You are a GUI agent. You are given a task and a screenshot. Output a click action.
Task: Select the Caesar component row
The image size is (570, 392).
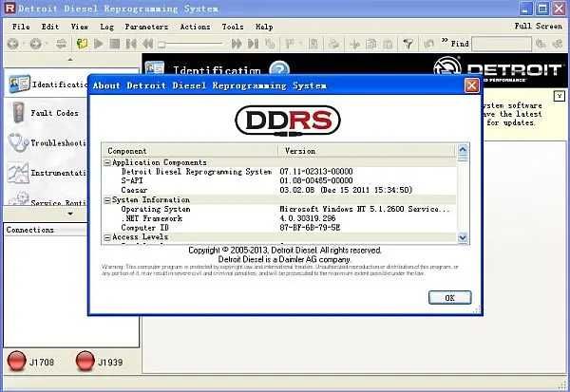tap(279, 190)
